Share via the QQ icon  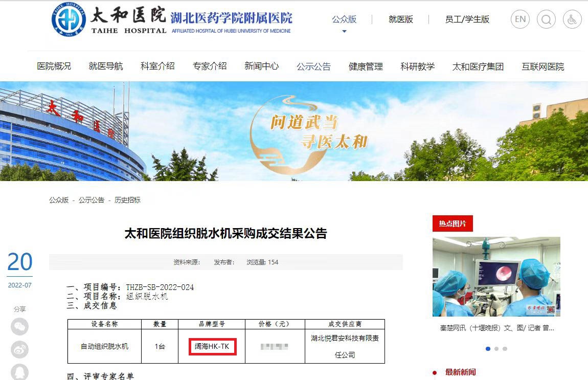tap(20, 371)
